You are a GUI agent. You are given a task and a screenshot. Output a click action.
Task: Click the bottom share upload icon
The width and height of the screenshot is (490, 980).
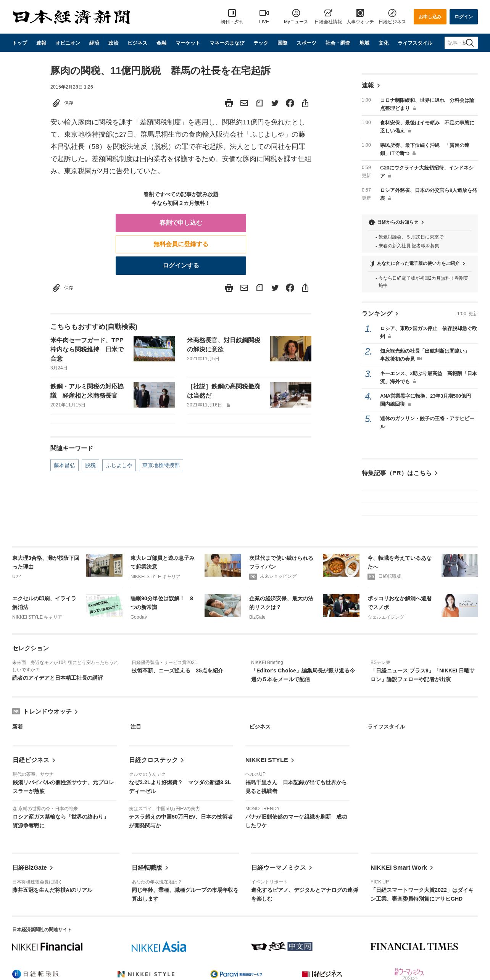coord(305,288)
